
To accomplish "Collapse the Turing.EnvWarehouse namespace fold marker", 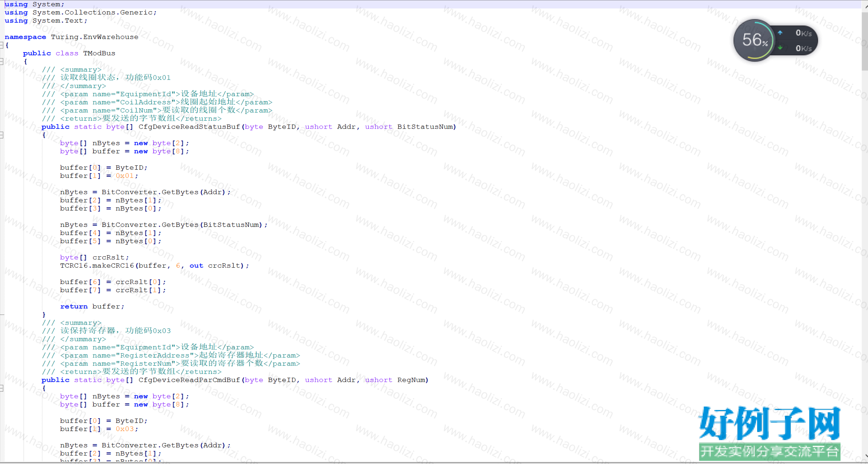I will (x=2, y=45).
